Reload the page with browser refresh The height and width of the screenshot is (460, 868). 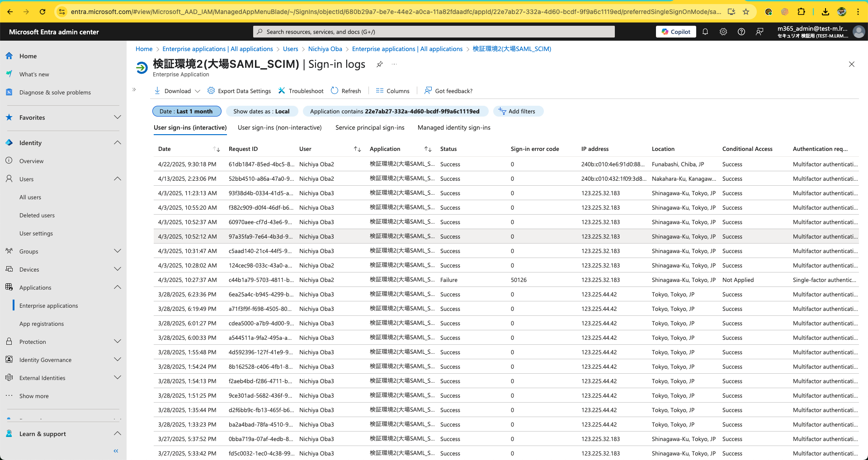point(42,12)
